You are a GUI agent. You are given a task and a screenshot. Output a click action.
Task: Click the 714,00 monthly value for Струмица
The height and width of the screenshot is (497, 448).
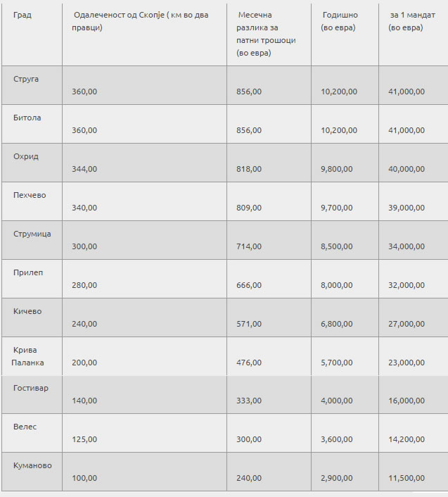(249, 246)
